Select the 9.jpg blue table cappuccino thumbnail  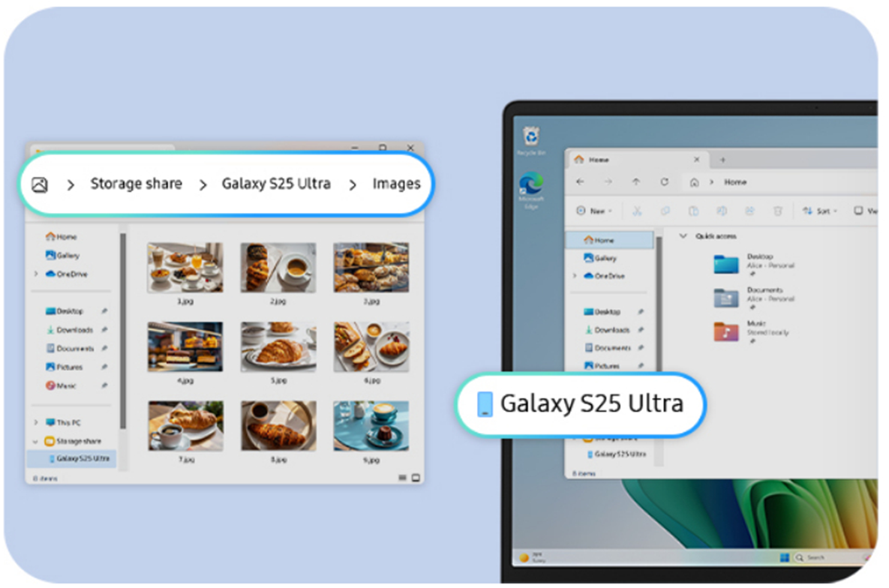371,426
